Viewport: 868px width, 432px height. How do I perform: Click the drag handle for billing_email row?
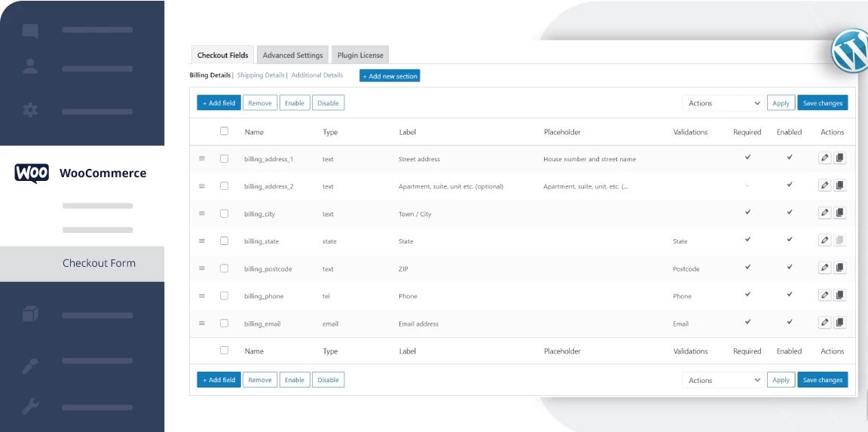click(202, 323)
